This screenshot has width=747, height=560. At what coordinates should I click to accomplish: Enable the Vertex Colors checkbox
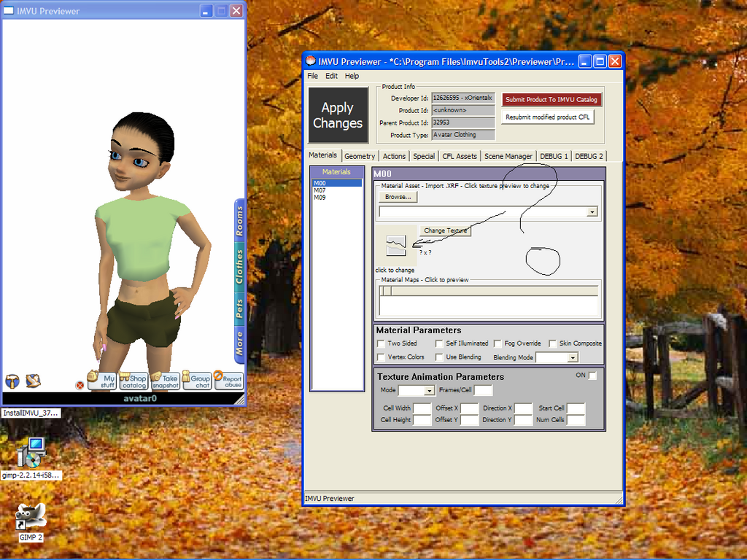click(381, 357)
